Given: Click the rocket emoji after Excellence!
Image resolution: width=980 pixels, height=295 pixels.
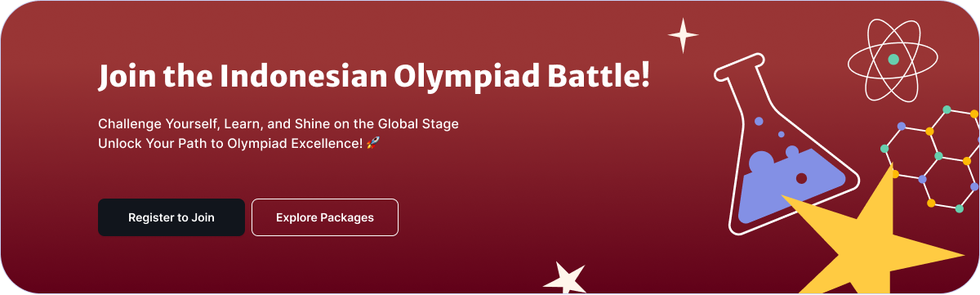Looking at the screenshot, I should pos(373,142).
